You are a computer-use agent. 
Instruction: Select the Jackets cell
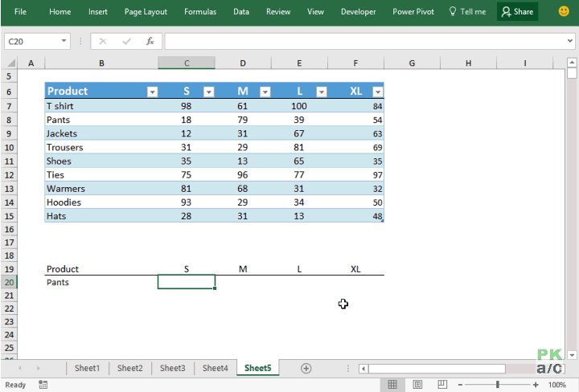pos(101,133)
